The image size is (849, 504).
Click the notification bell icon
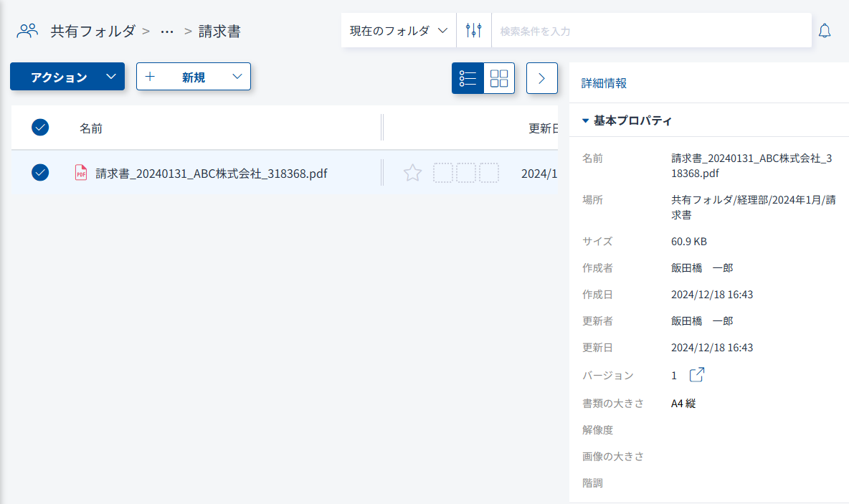(825, 31)
